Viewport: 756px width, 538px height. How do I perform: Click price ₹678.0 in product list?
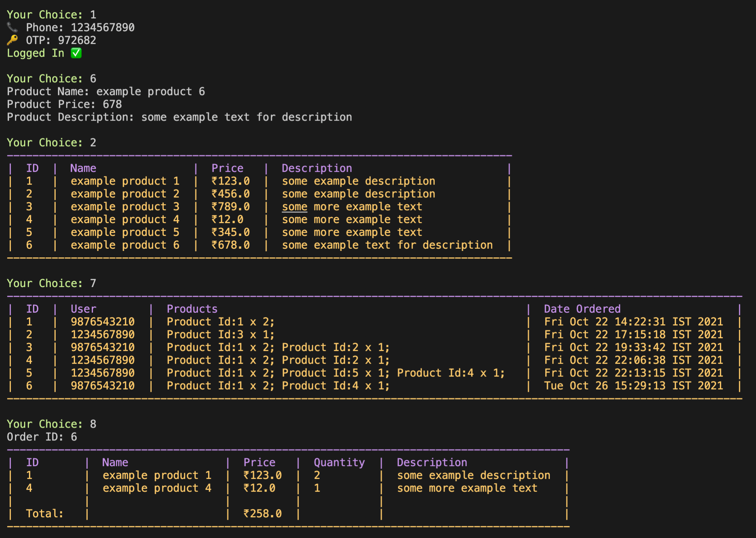[x=230, y=245]
